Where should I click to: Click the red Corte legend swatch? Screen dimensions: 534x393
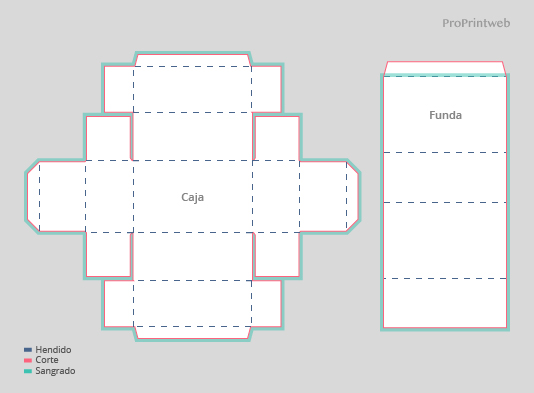(x=28, y=360)
